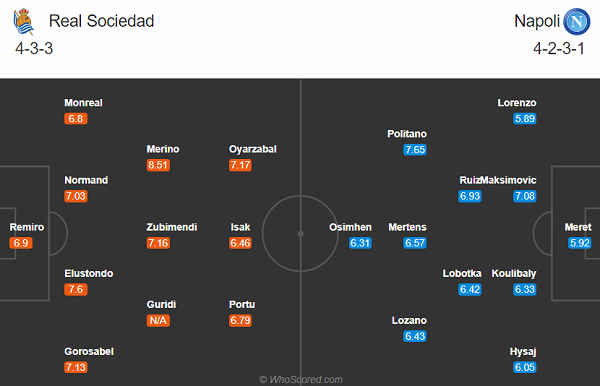Select Meret's 5.92 rating badge
Screen dimensions: 600x386
(580, 243)
